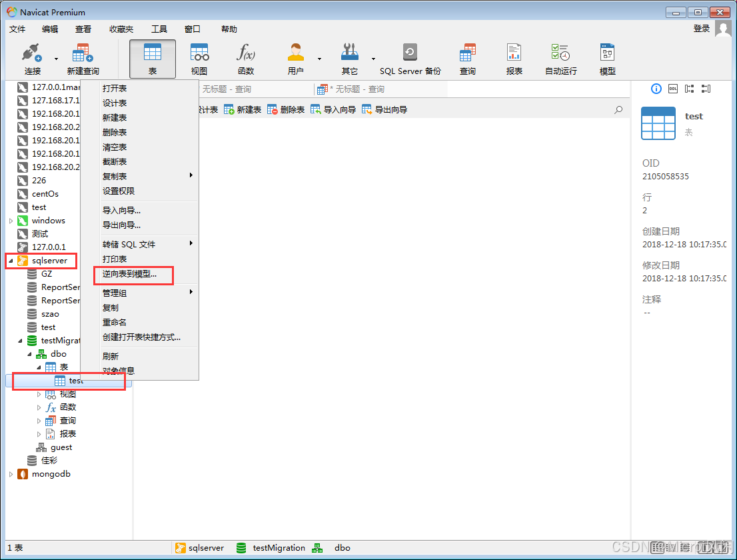Expand the 报表 node under dbo
This screenshot has height=560, width=737.
[39, 434]
